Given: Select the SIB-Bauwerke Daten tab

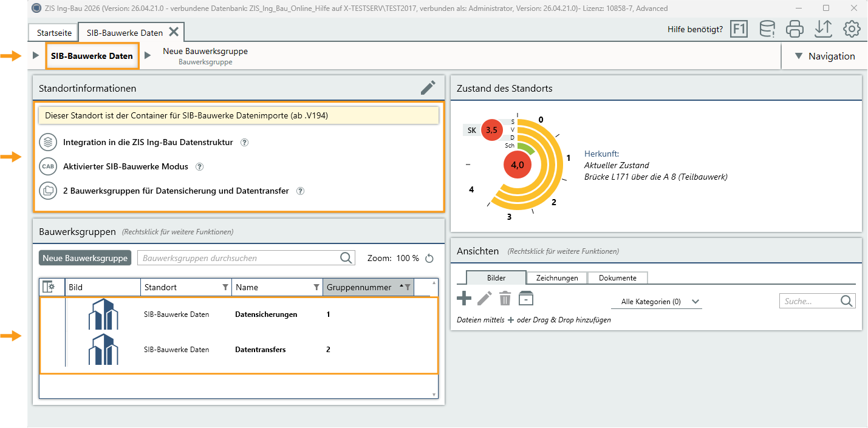Looking at the screenshot, I should [x=125, y=33].
